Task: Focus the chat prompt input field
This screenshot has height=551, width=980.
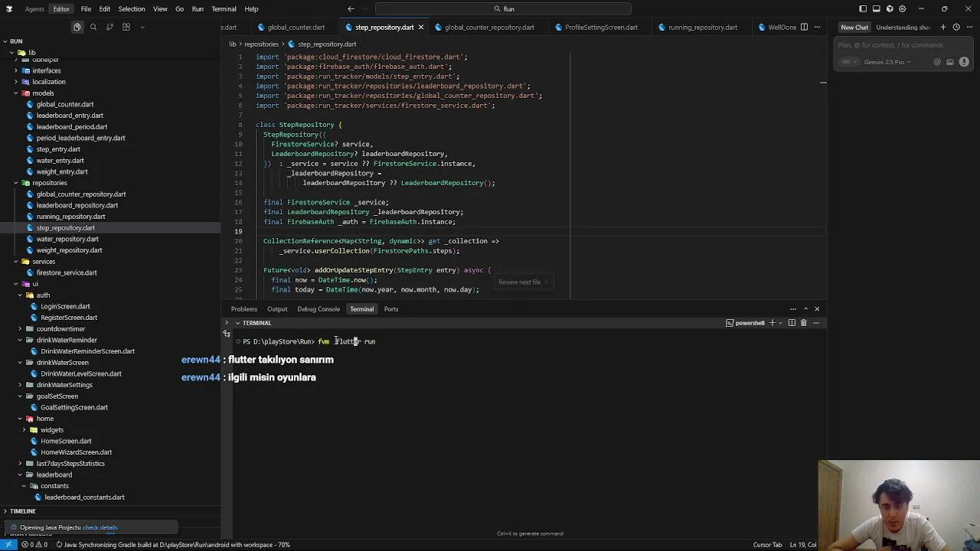Action: click(x=902, y=45)
